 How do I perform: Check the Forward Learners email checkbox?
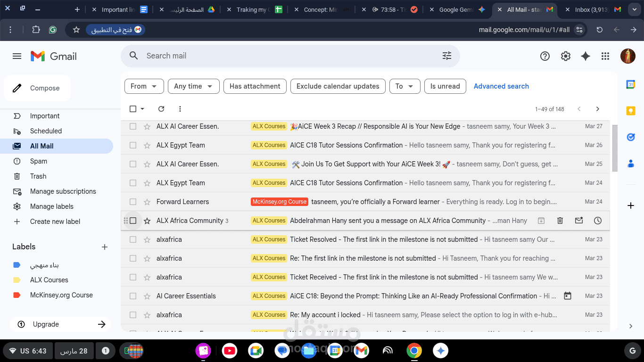[133, 202]
